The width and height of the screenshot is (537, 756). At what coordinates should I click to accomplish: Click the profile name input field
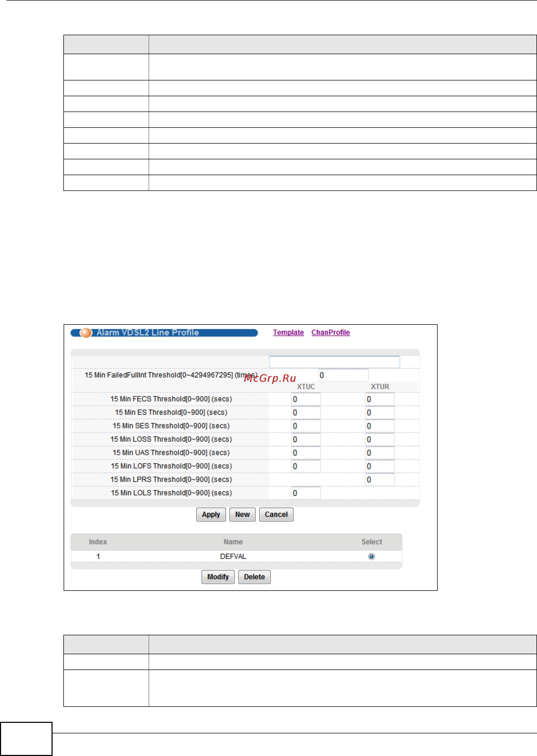[334, 362]
